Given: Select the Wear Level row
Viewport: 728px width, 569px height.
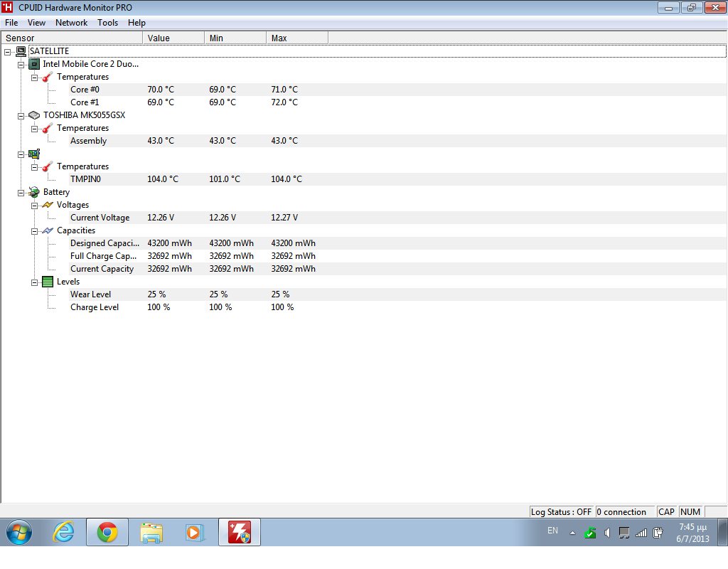Looking at the screenshot, I should click(397, 294).
